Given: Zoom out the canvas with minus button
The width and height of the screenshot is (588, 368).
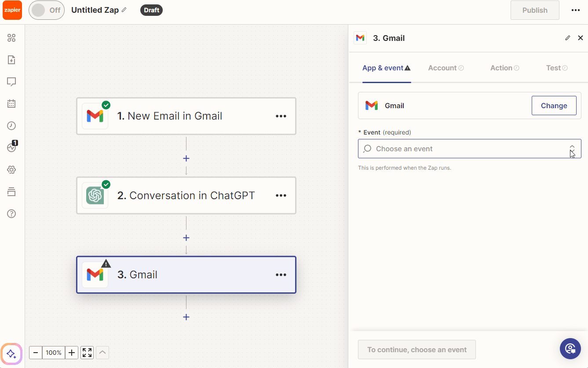Looking at the screenshot, I should click(x=36, y=353).
